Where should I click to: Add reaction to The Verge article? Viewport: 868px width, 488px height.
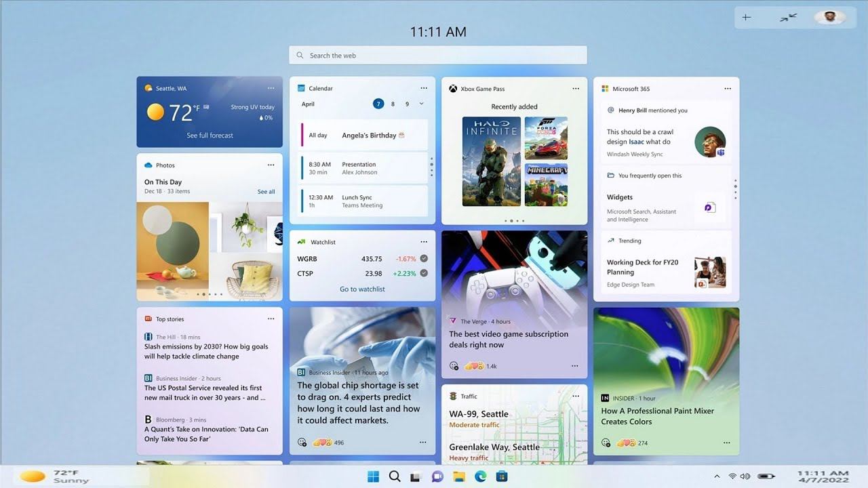[x=454, y=366]
